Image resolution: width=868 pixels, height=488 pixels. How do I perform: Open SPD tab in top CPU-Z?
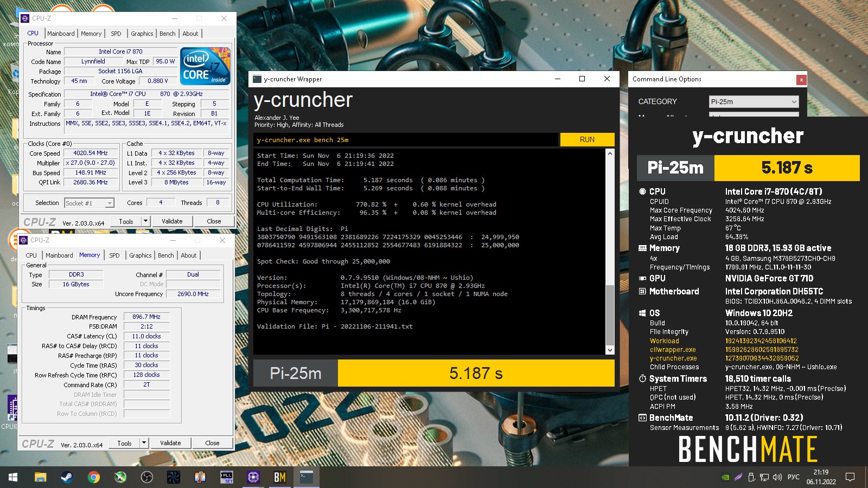[x=116, y=34]
